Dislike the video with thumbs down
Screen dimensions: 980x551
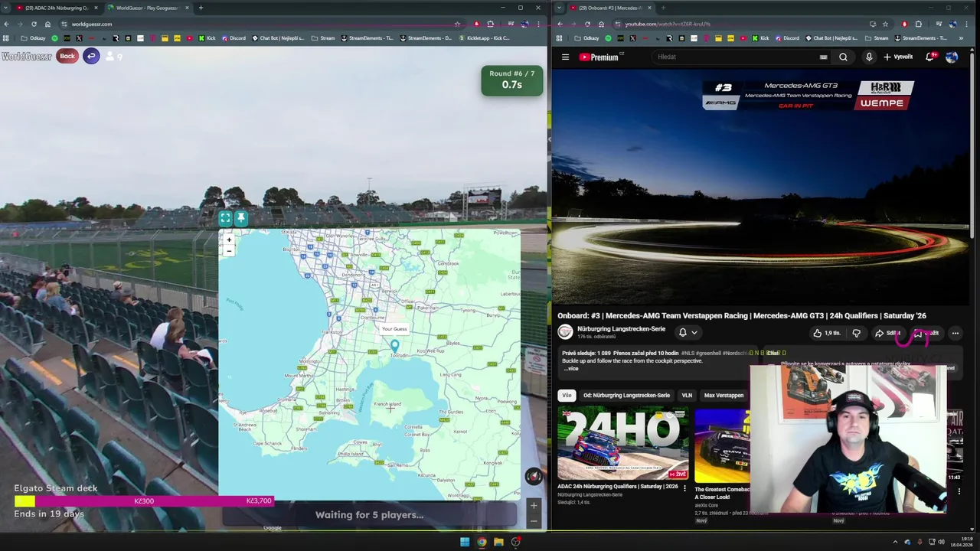(856, 333)
